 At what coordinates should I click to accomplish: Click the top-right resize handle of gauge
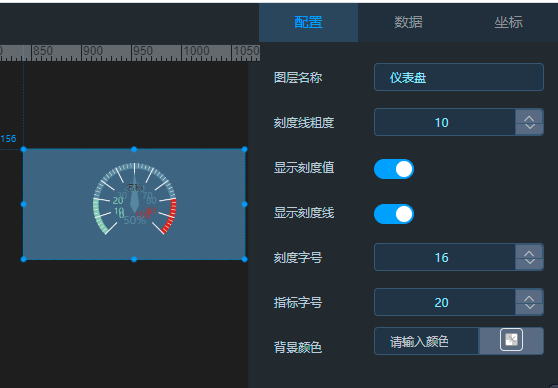pos(244,150)
